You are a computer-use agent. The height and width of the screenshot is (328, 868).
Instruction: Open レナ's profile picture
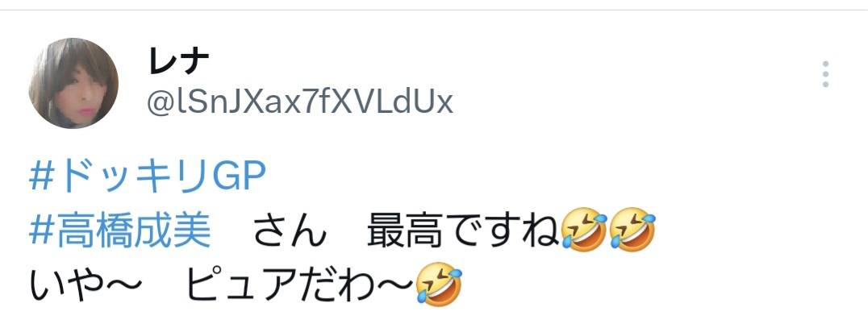pos(73,83)
